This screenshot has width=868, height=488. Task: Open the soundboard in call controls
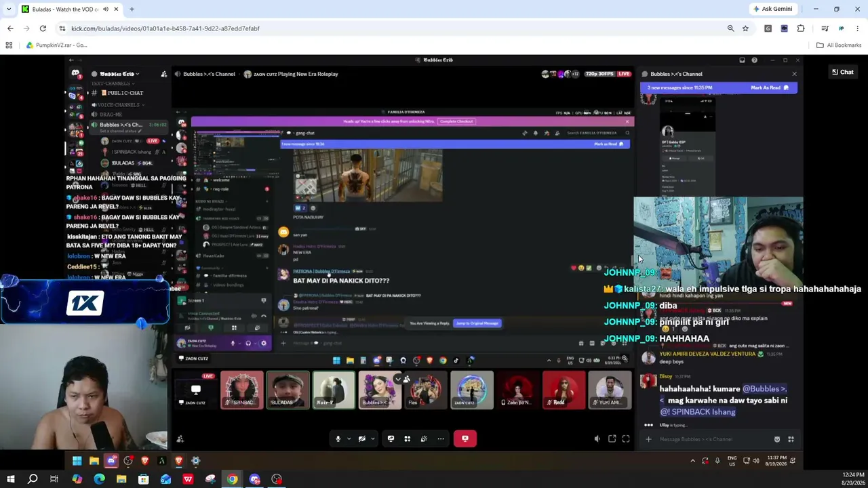coord(424,439)
